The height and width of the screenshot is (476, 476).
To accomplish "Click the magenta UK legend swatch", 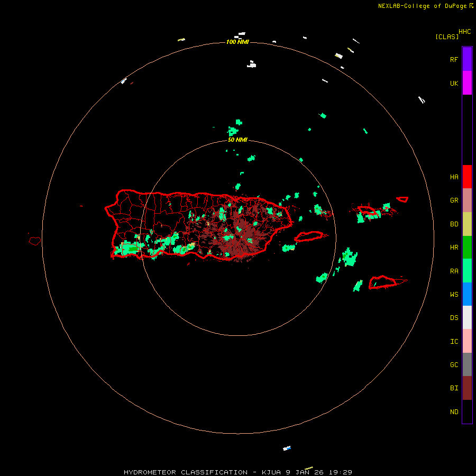I will (467, 83).
